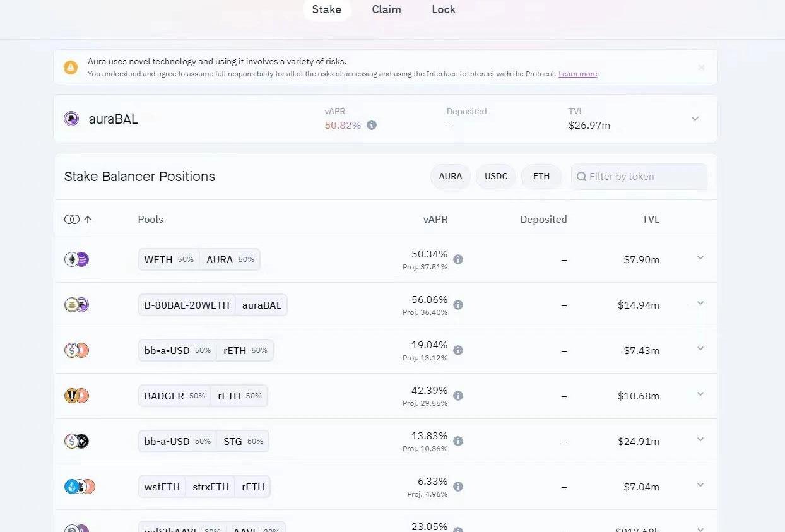
Task: Select the AURA 50% token chip
Action: click(230, 259)
